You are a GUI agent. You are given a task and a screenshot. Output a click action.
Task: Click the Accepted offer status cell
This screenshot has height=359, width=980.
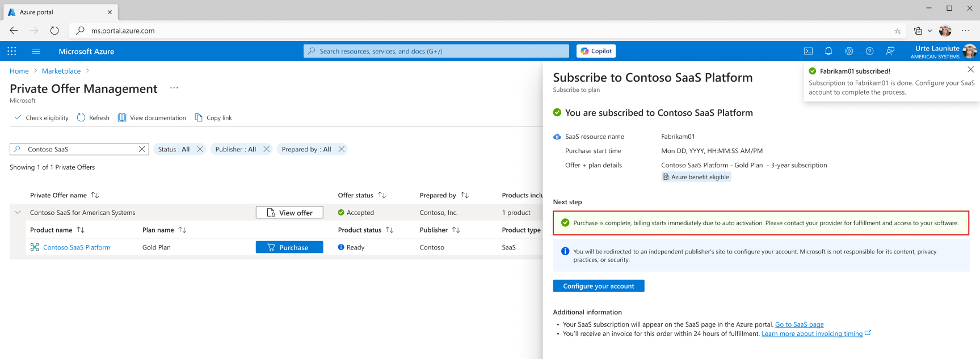pos(356,213)
